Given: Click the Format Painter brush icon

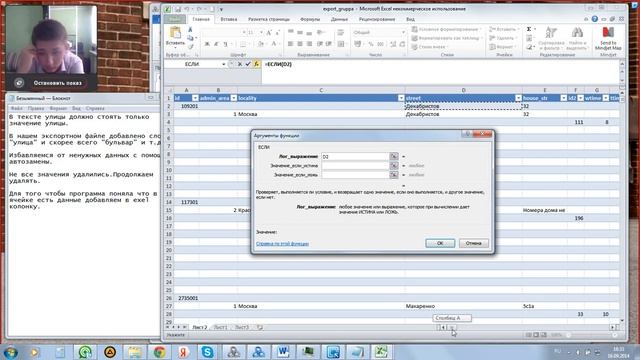Looking at the screenshot, I should tap(190, 46).
